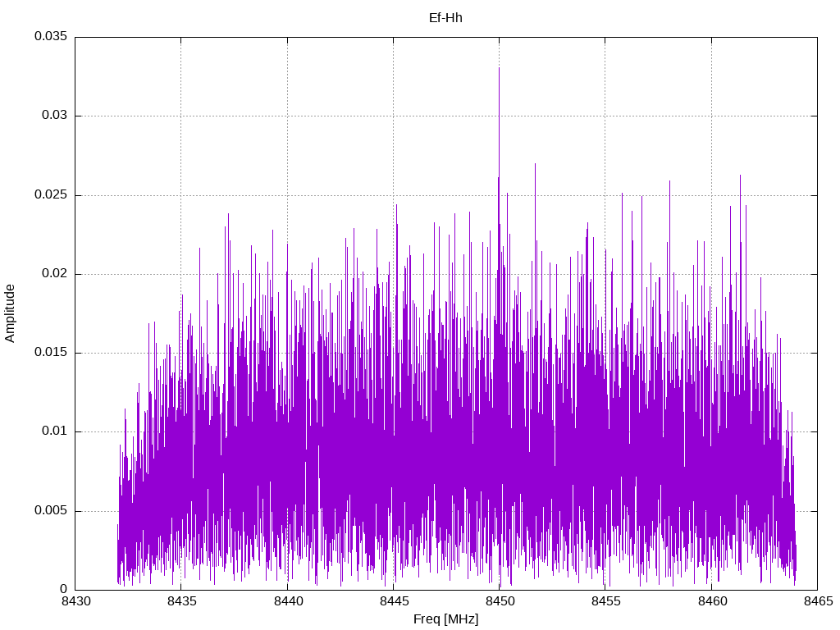The image size is (840, 630).
Task: Click the x-axis tick label 8435
Action: [x=181, y=601]
